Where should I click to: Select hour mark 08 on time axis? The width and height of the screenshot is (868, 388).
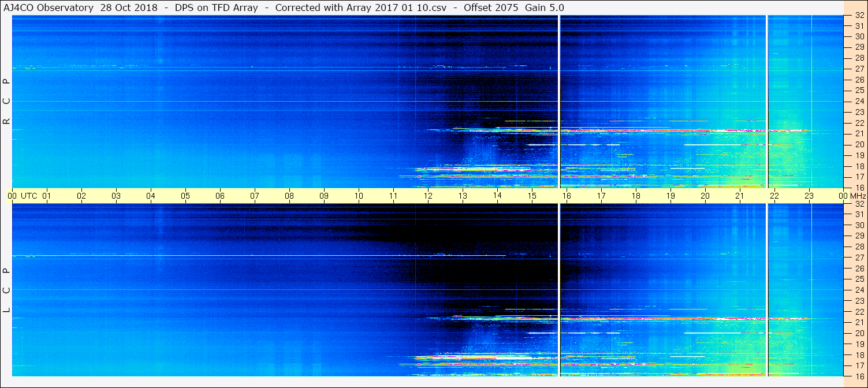[289, 196]
